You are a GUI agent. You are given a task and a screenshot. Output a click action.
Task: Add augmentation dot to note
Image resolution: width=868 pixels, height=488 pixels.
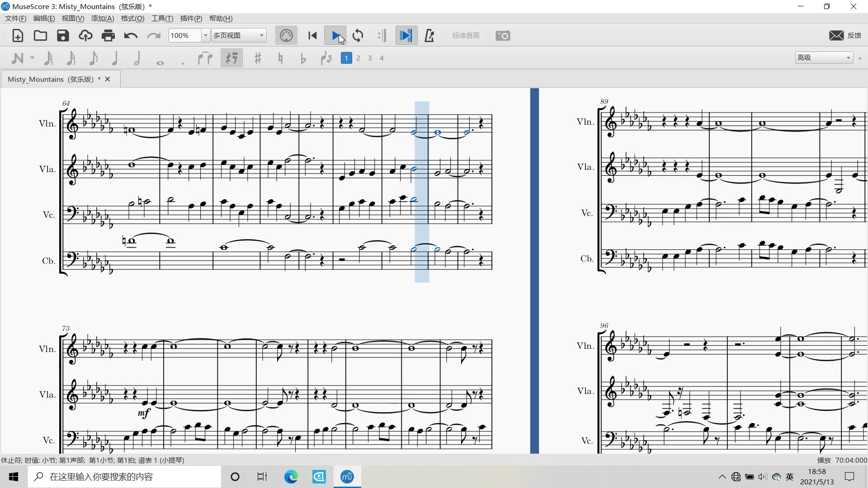click(183, 63)
